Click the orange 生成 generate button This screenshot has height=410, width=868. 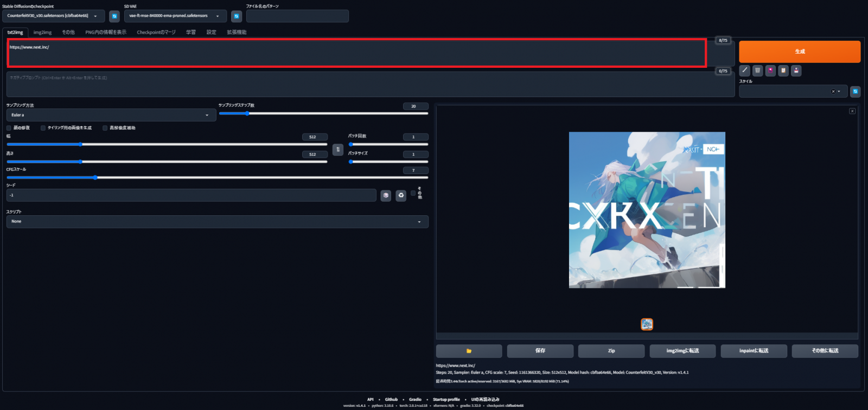(799, 52)
